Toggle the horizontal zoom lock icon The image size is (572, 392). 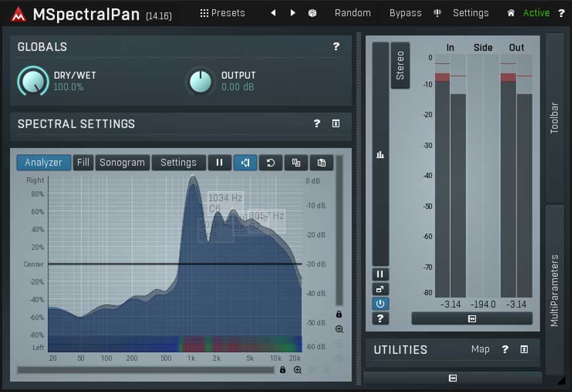tap(282, 370)
